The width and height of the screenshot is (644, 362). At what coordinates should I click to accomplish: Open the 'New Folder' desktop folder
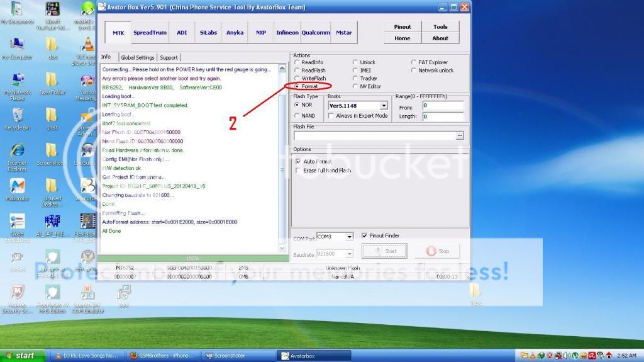point(52,84)
